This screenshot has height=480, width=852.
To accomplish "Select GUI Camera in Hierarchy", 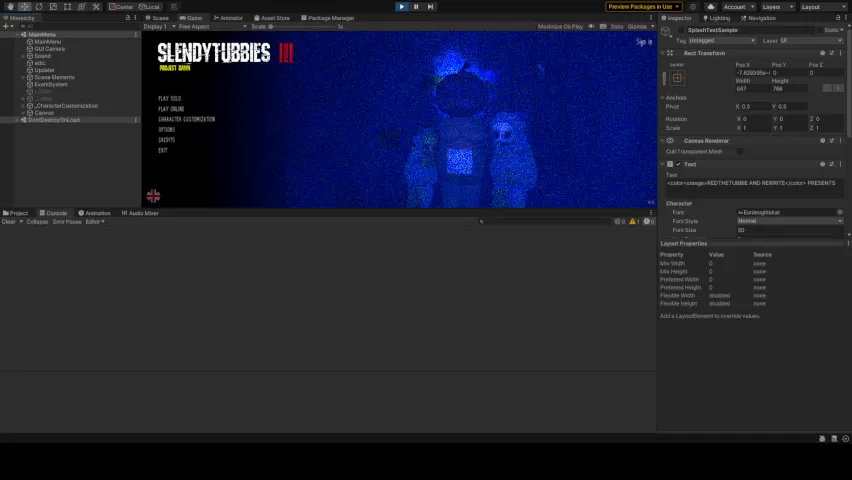I will (x=49, y=49).
